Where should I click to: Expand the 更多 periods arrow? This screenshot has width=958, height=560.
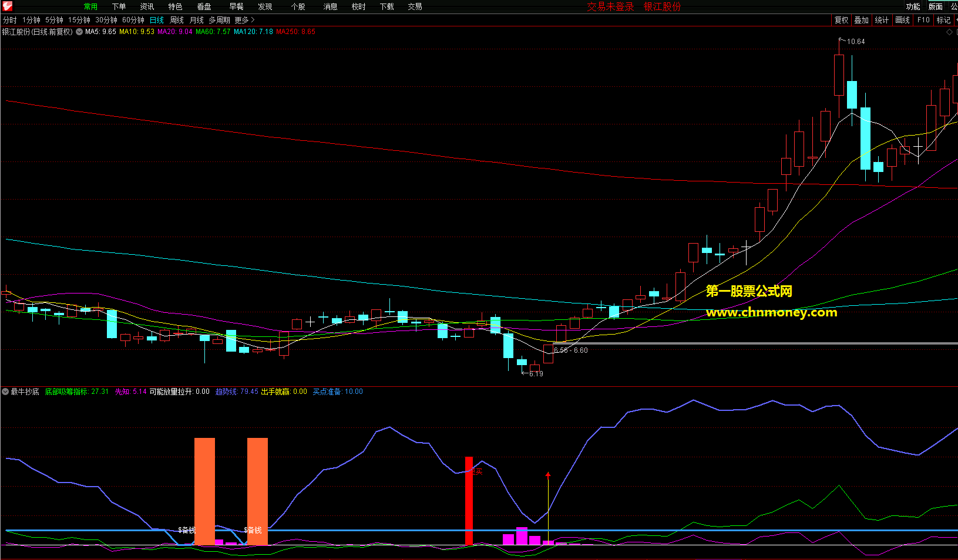pos(253,20)
